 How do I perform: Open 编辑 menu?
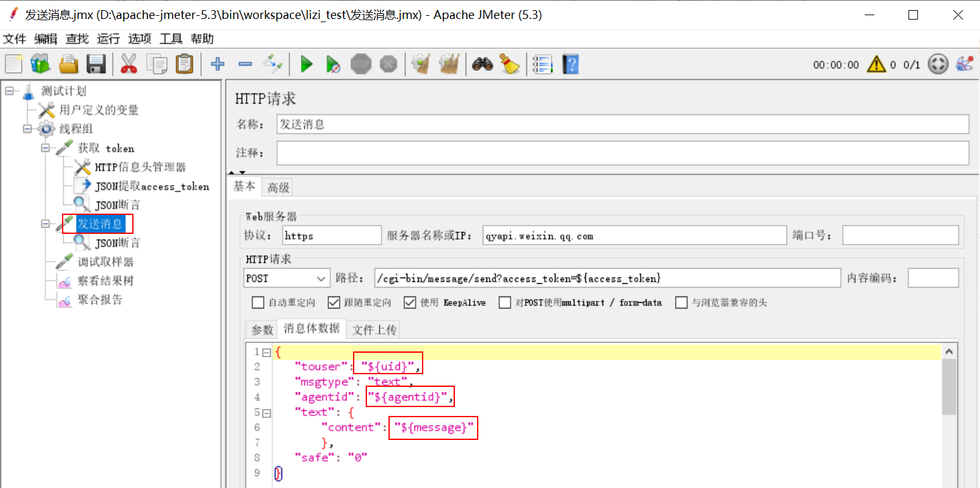click(x=46, y=39)
